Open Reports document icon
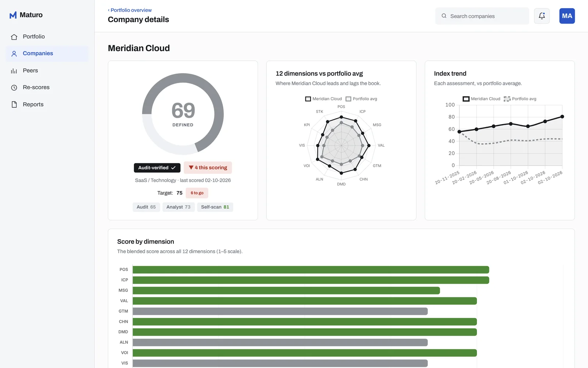This screenshot has height=368, width=588. tap(14, 105)
